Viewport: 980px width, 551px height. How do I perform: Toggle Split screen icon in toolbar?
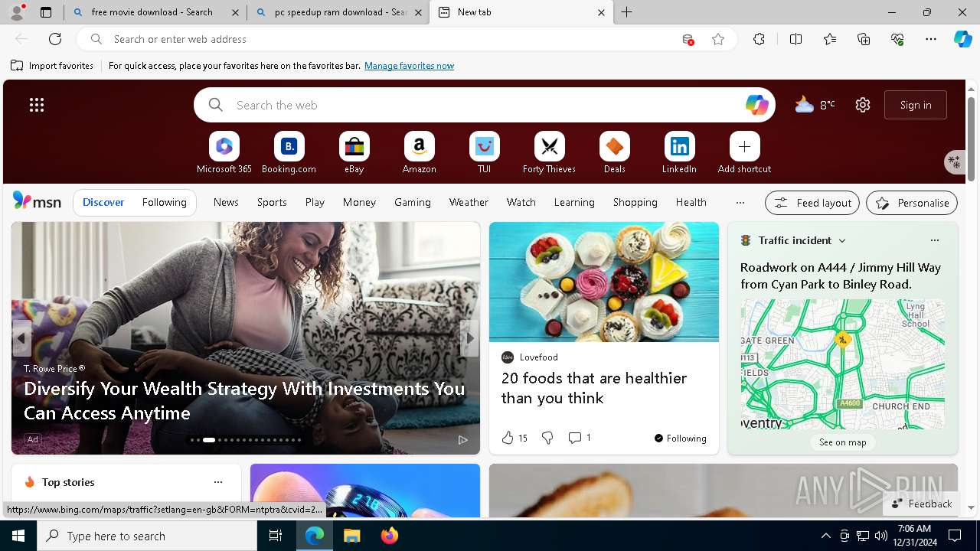795,39
